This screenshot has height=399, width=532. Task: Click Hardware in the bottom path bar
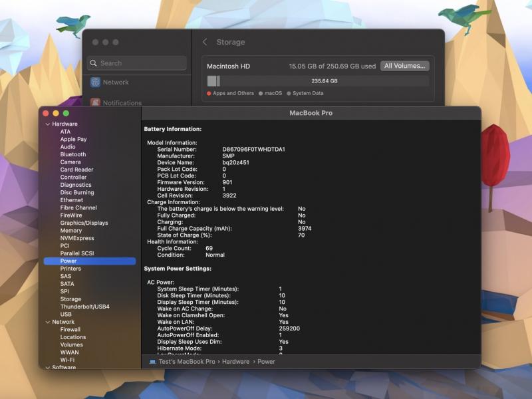click(x=236, y=362)
